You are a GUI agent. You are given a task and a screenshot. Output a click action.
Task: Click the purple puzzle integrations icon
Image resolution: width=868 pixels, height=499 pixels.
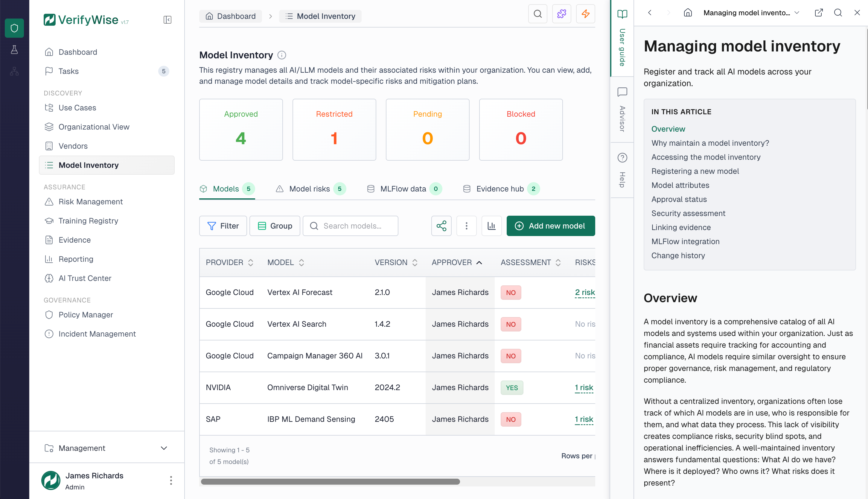561,14
